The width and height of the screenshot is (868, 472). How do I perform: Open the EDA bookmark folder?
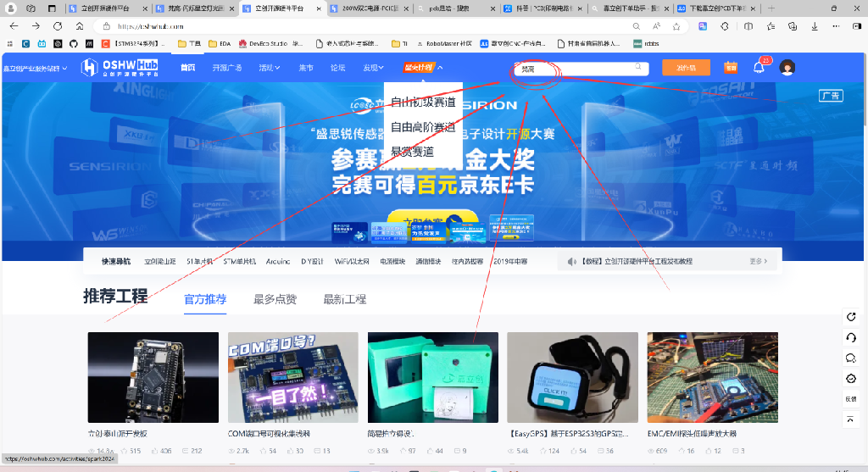point(220,43)
